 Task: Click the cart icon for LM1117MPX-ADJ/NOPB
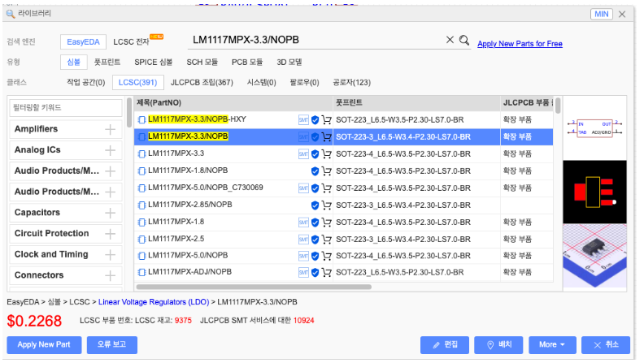tap(327, 272)
